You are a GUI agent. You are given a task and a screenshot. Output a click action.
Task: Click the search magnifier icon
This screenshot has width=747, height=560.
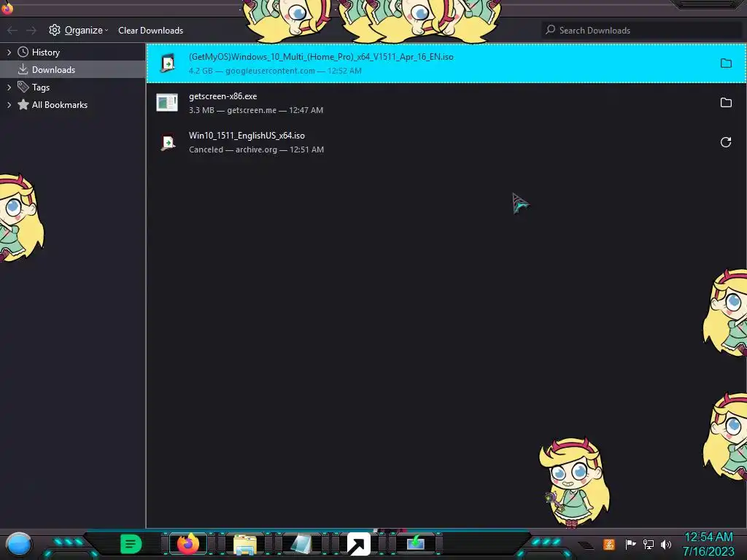click(551, 29)
